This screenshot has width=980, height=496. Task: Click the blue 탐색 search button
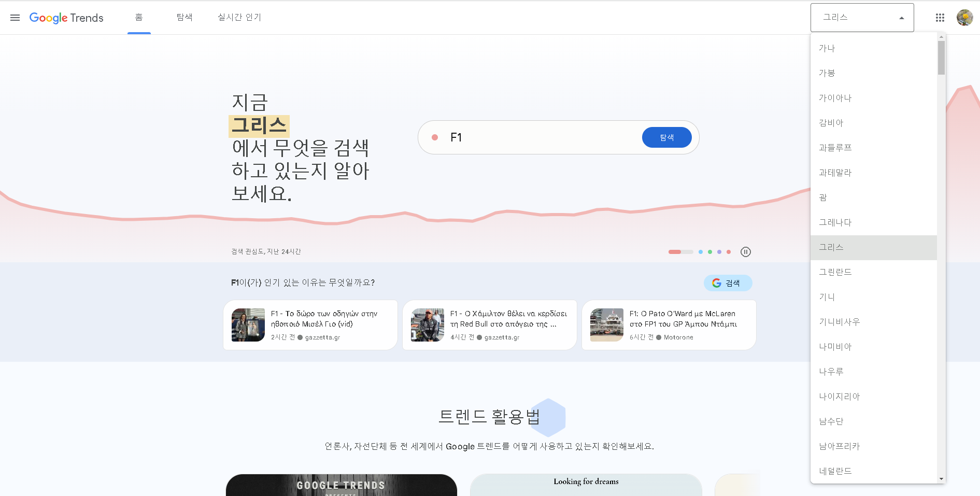(x=666, y=137)
